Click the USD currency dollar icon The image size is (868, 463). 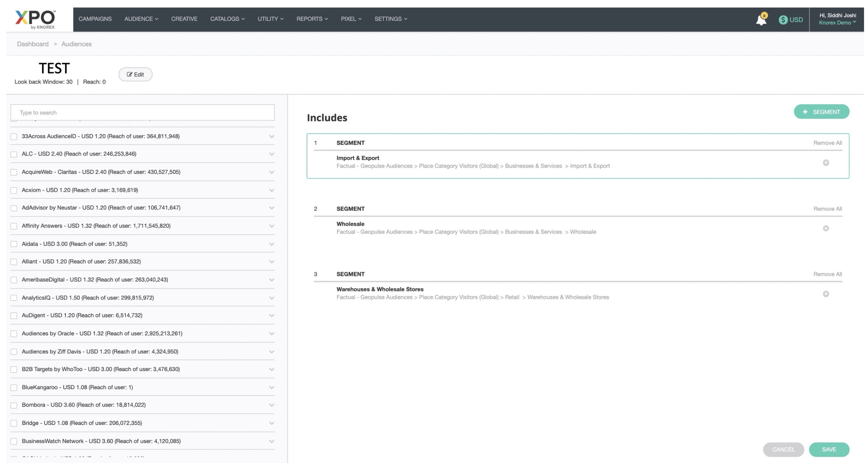783,20
